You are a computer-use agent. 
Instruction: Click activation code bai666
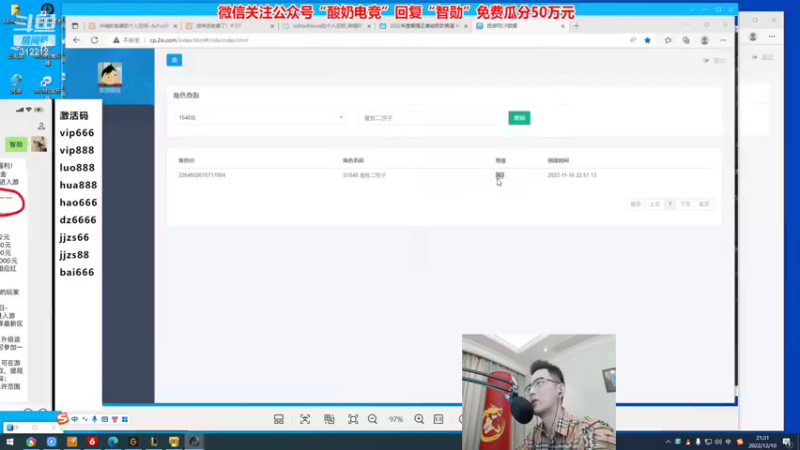77,272
